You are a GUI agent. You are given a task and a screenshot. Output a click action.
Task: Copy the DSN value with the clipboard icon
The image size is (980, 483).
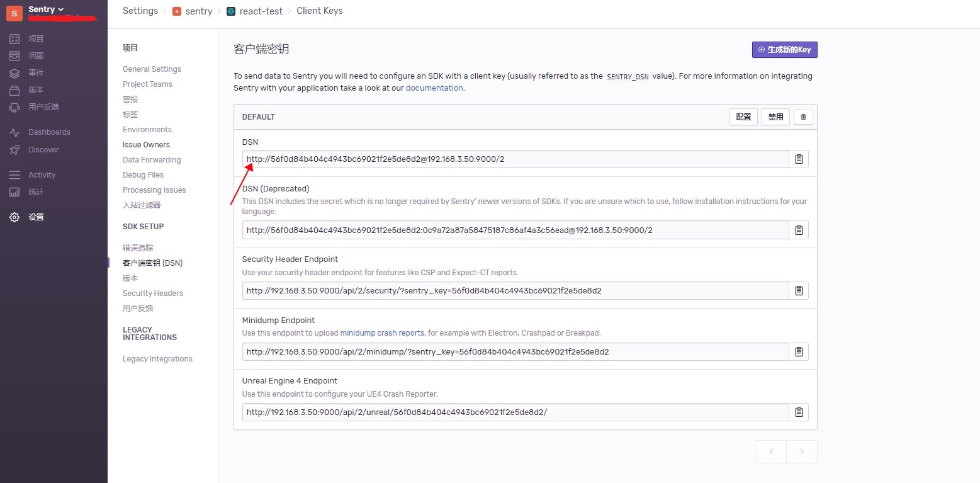pos(799,159)
